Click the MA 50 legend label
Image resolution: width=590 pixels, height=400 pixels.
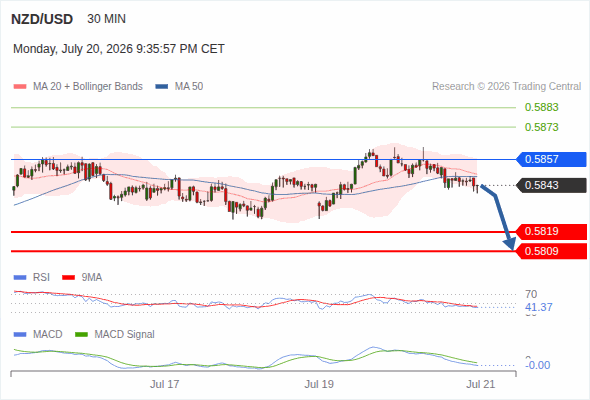click(x=189, y=87)
